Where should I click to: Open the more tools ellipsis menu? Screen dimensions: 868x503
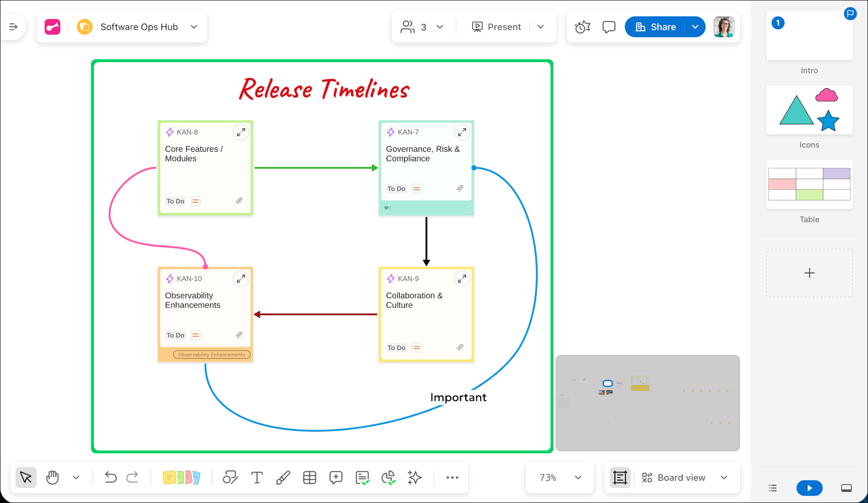coord(452,477)
